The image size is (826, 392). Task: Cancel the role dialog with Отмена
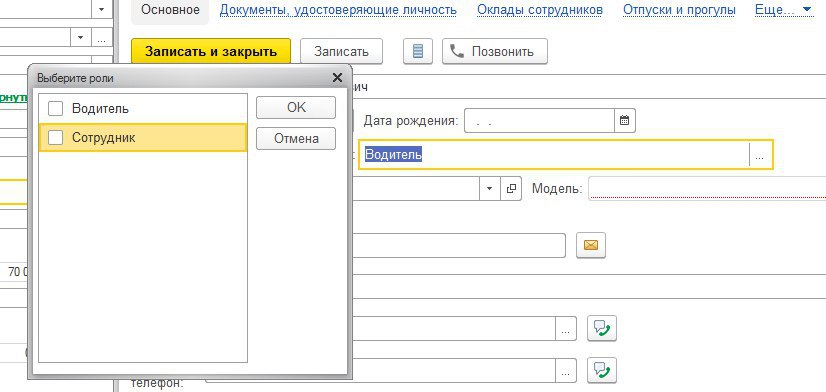click(296, 139)
